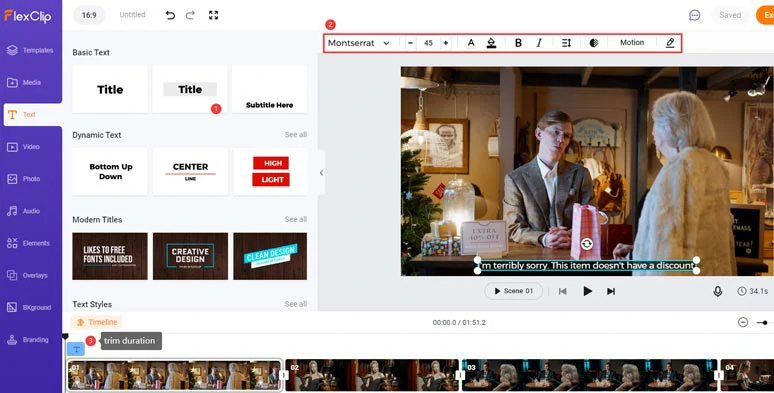The width and height of the screenshot is (774, 393).
Task: Open the chat feedback icon
Action: pyautogui.click(x=695, y=15)
